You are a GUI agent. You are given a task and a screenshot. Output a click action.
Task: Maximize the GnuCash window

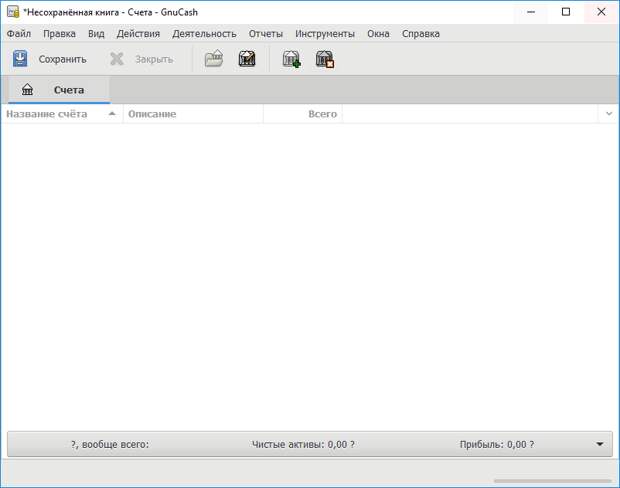[566, 12]
